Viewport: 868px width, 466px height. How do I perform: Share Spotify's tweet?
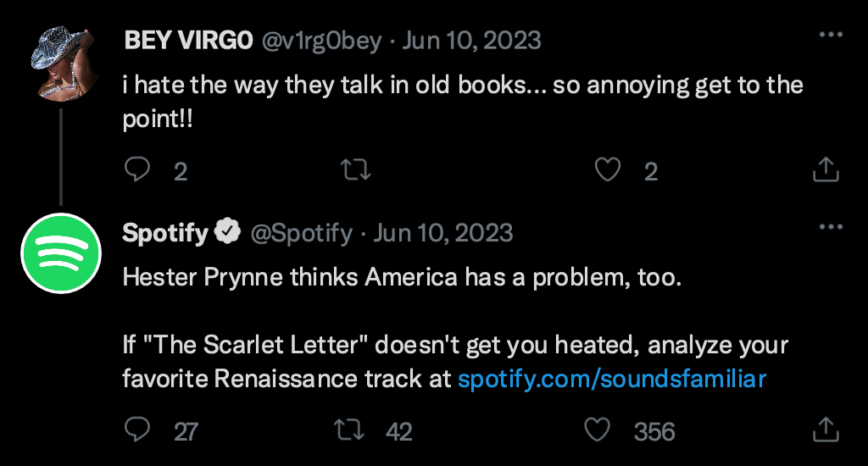click(x=826, y=430)
